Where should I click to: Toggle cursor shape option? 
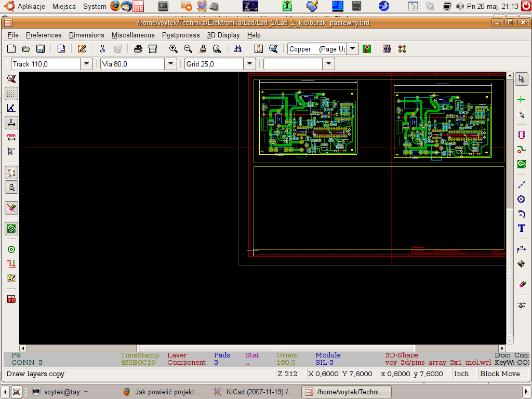pyautogui.click(x=11, y=152)
